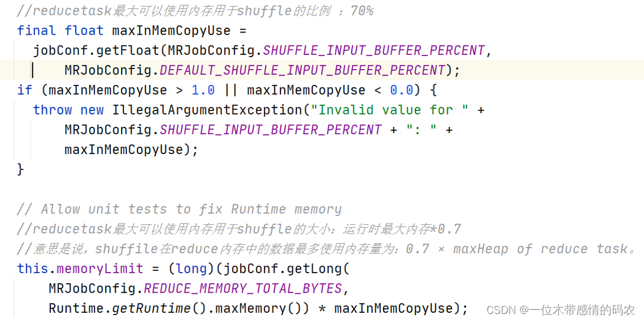Click the memoryLimit field name
This screenshot has width=644, height=321.
click(100, 268)
